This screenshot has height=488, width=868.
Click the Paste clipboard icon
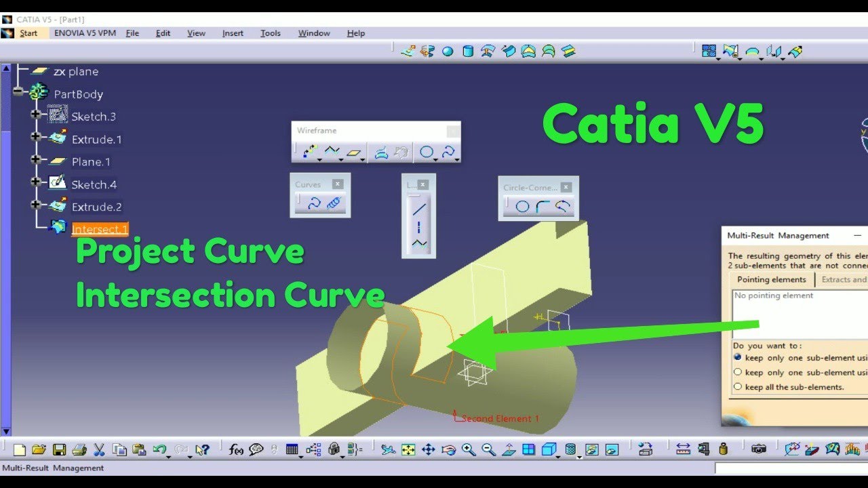pyautogui.click(x=140, y=449)
